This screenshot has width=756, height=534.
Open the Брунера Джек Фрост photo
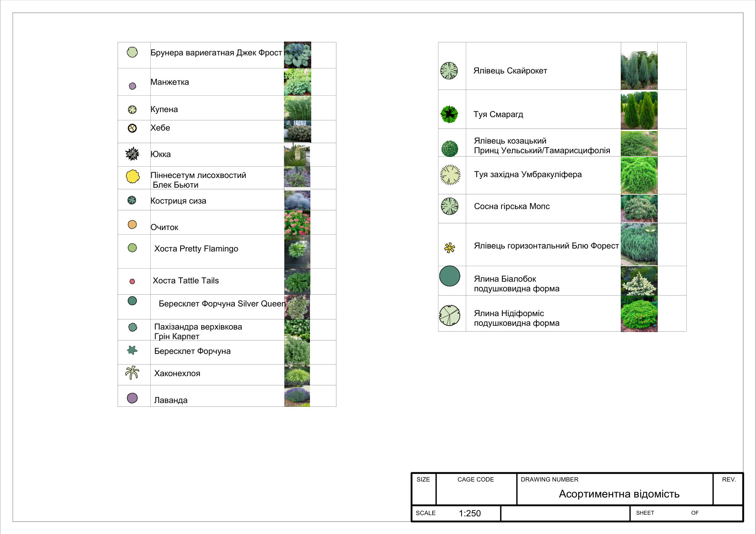(x=297, y=55)
